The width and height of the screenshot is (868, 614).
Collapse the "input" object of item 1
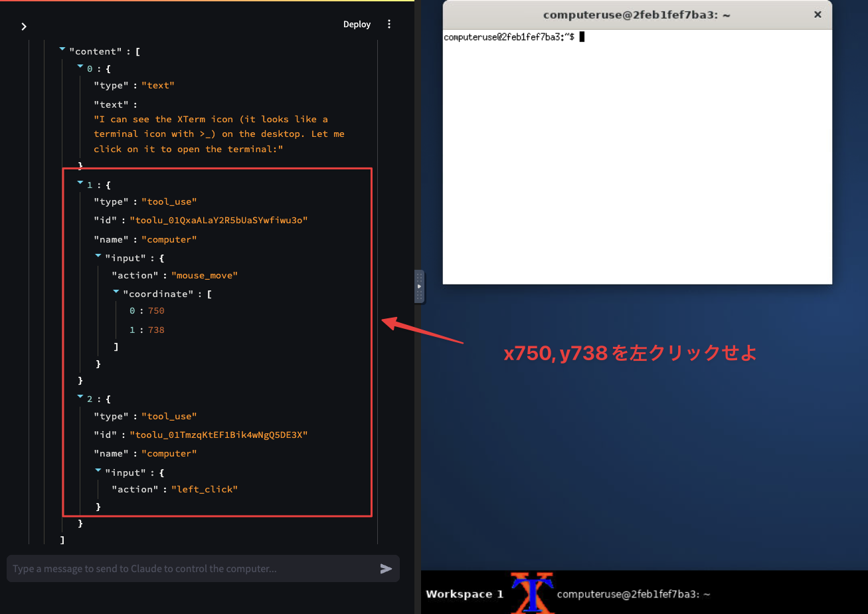(98, 256)
